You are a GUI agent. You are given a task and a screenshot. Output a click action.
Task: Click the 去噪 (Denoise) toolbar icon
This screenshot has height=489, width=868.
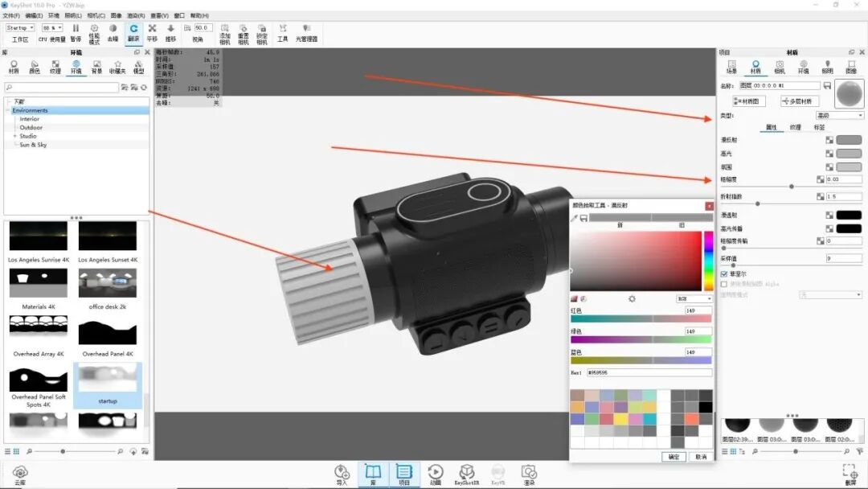point(113,31)
